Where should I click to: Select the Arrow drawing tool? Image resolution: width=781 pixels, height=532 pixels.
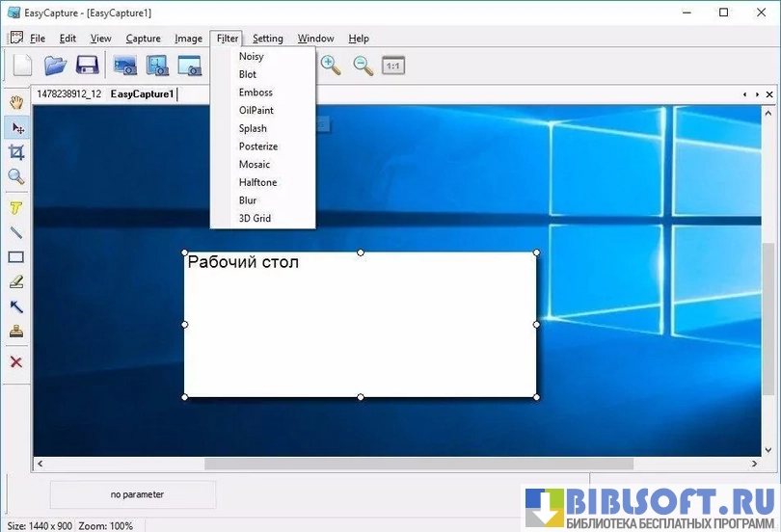pyautogui.click(x=16, y=306)
